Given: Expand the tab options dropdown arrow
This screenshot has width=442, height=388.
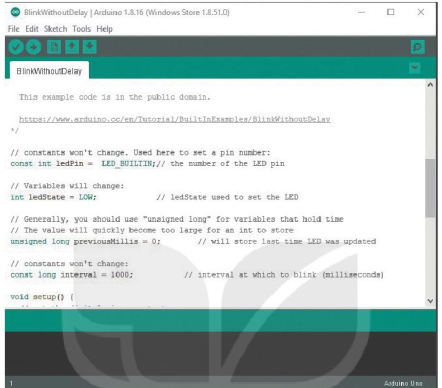Looking at the screenshot, I should 414,68.
